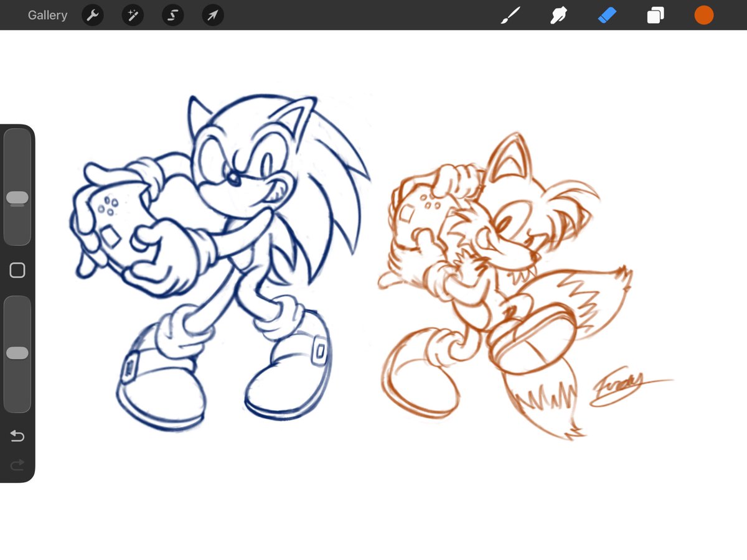Screen dimensions: 747x560
Task: Open the orange active color picker
Action: pyautogui.click(x=704, y=16)
